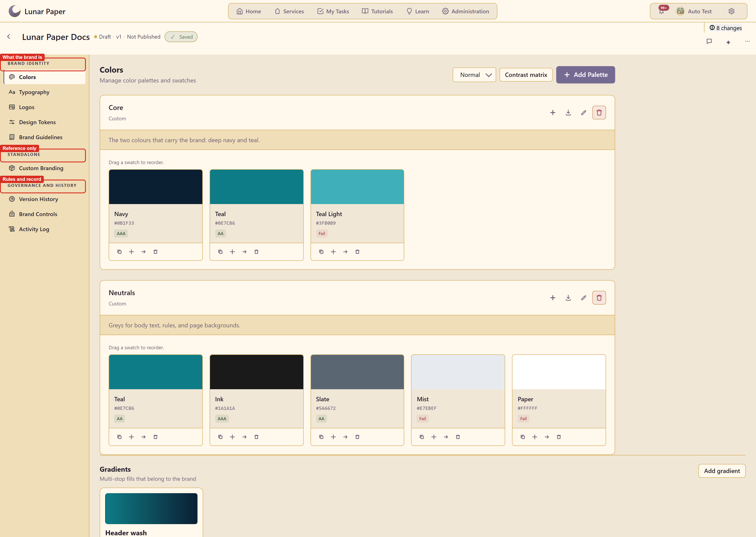Copy the Navy swatch
The image size is (756, 537).
[119, 252]
